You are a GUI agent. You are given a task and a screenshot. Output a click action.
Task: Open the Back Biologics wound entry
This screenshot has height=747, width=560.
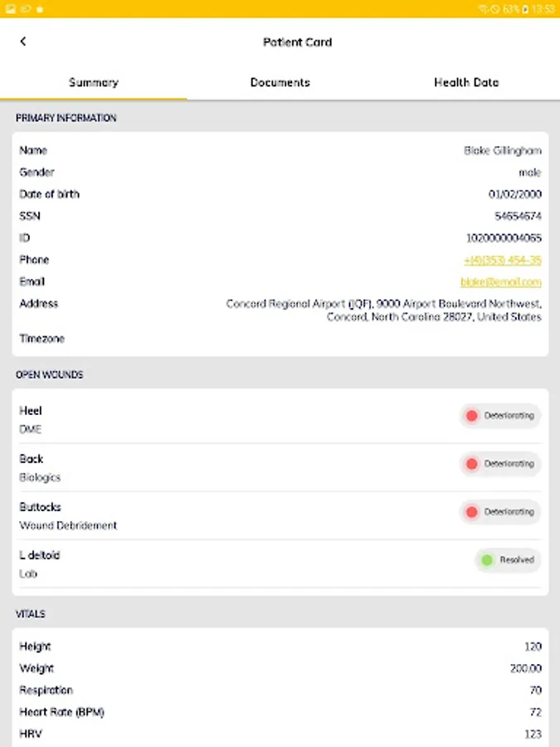coord(280,467)
